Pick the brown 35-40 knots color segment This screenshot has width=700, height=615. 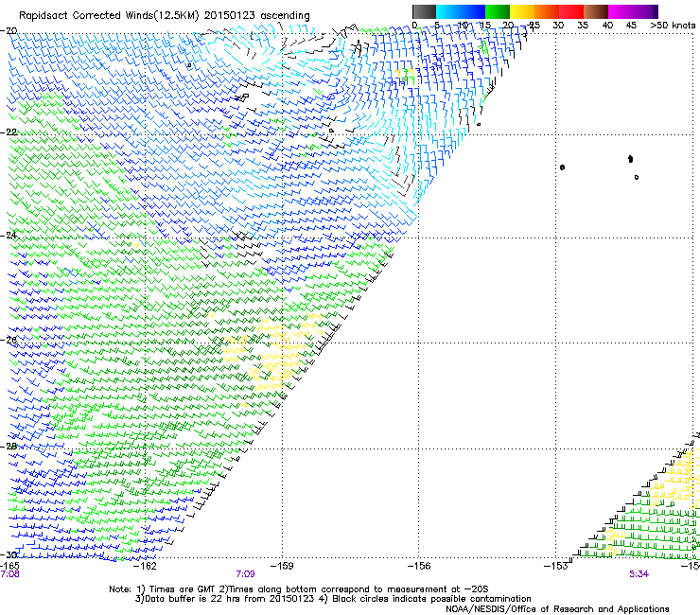[596, 11]
